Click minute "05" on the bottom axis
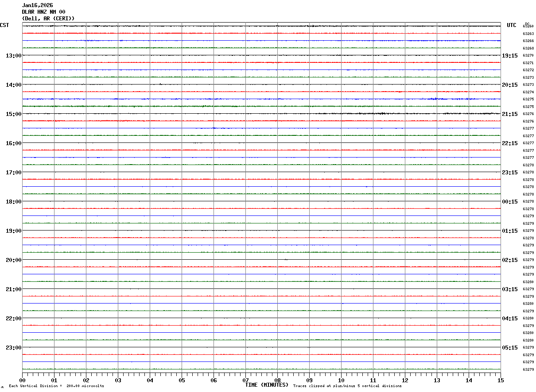Screen dimensions: 536x392 click(x=182, y=380)
